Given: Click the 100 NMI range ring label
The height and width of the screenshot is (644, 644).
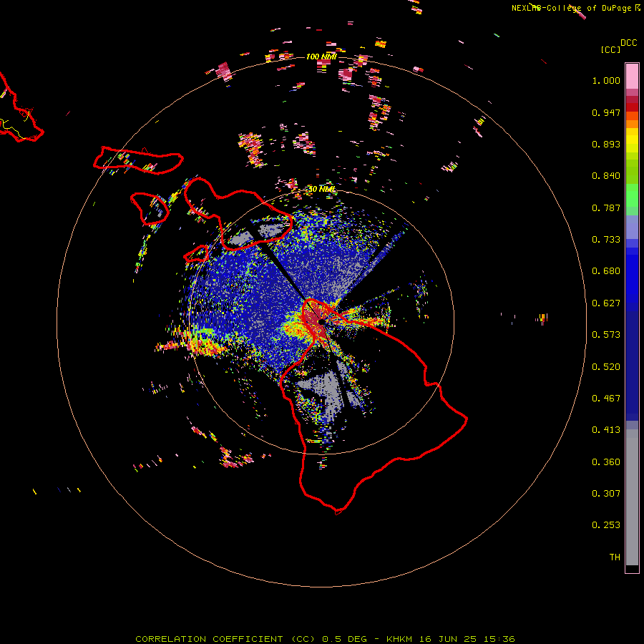Looking at the screenshot, I should click(x=321, y=57).
